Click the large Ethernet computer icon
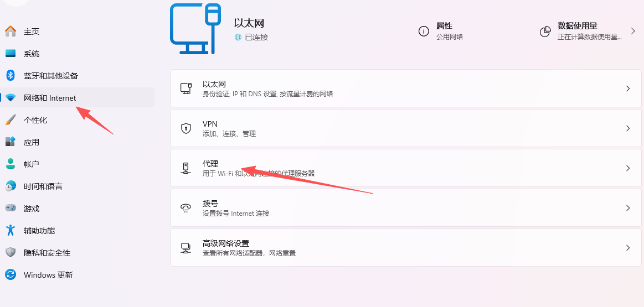 [195, 29]
